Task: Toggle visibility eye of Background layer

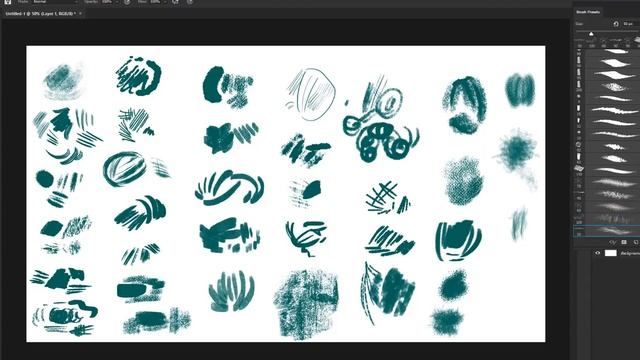Action: click(598, 253)
